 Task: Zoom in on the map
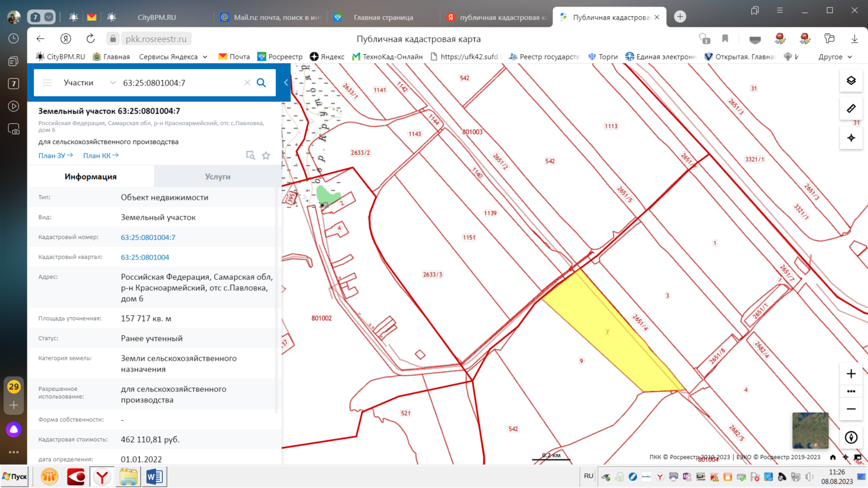[x=851, y=374]
